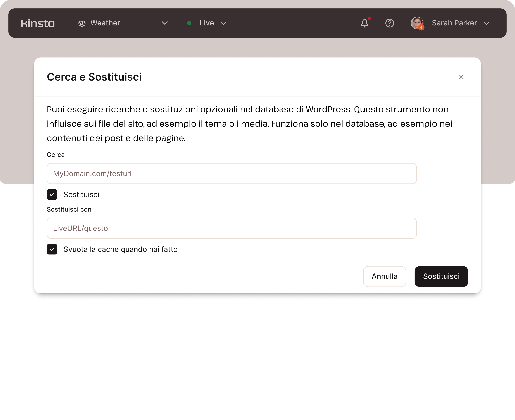Expand the Weather site dropdown chevron
The image size is (515, 420).
click(x=165, y=23)
